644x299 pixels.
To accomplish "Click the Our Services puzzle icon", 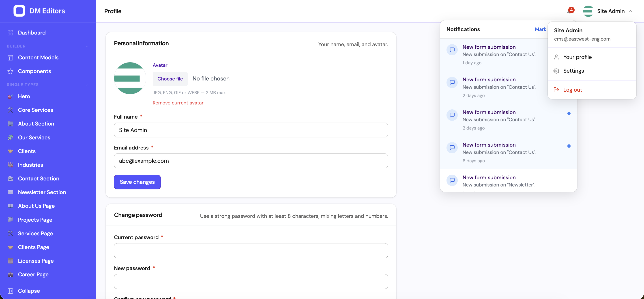I will [x=10, y=137].
